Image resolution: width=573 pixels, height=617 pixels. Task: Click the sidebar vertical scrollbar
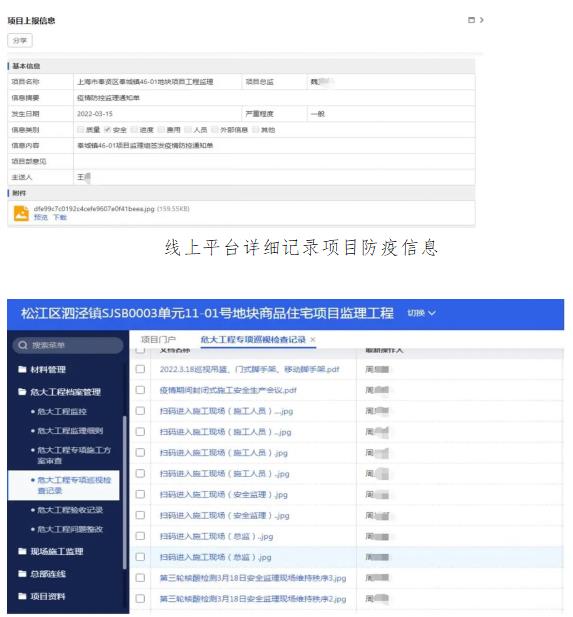[x=125, y=492]
